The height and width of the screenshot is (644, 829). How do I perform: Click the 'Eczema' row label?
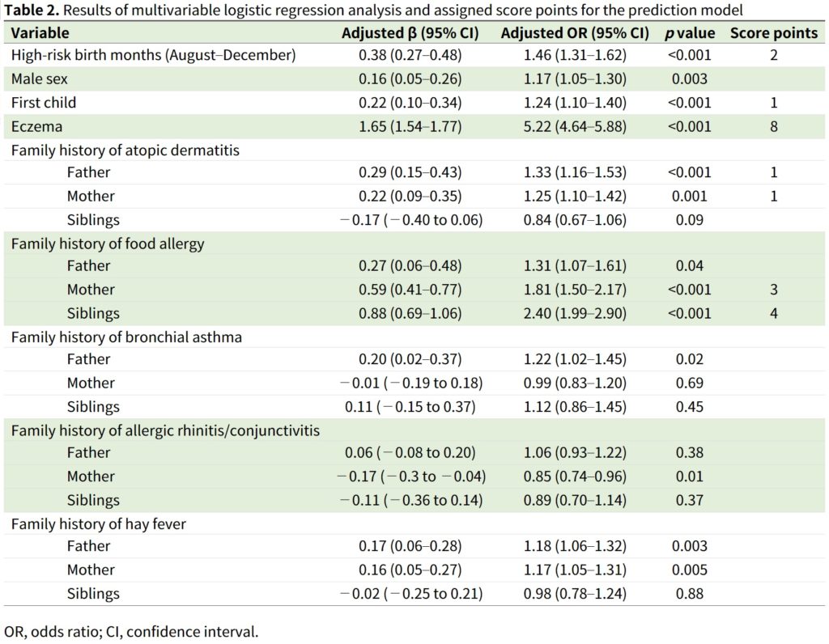[36, 126]
